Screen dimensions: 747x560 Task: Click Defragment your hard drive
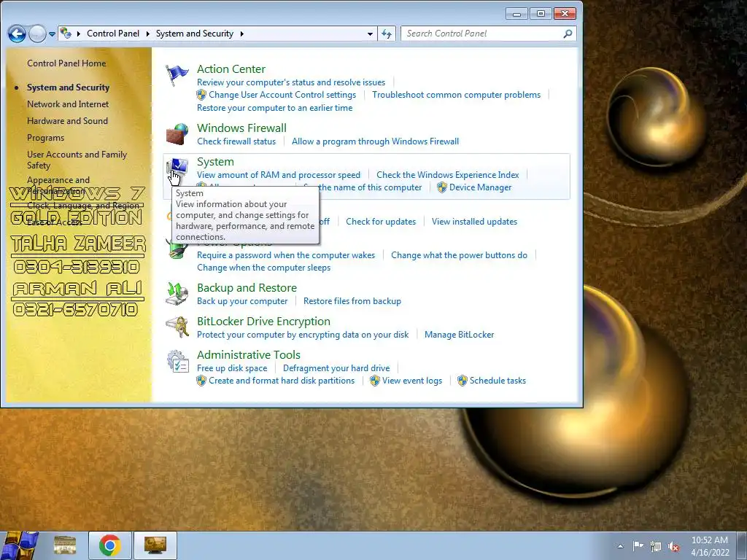pos(336,368)
